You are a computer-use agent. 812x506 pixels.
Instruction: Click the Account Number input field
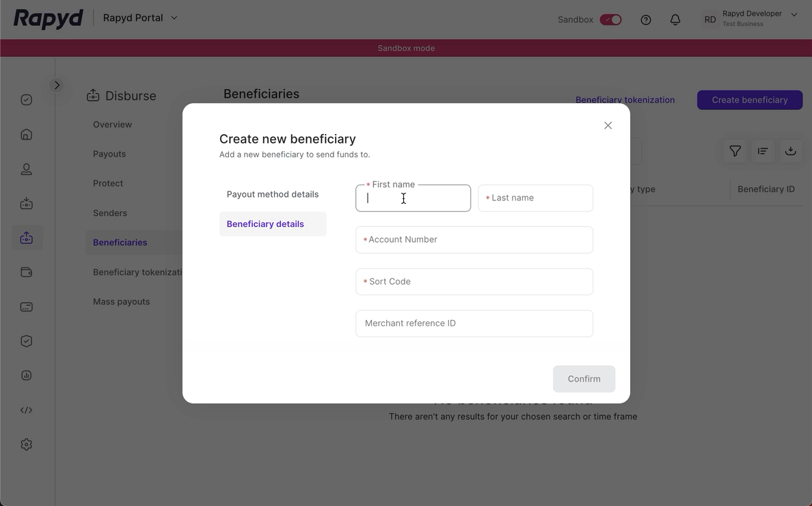[x=474, y=239]
